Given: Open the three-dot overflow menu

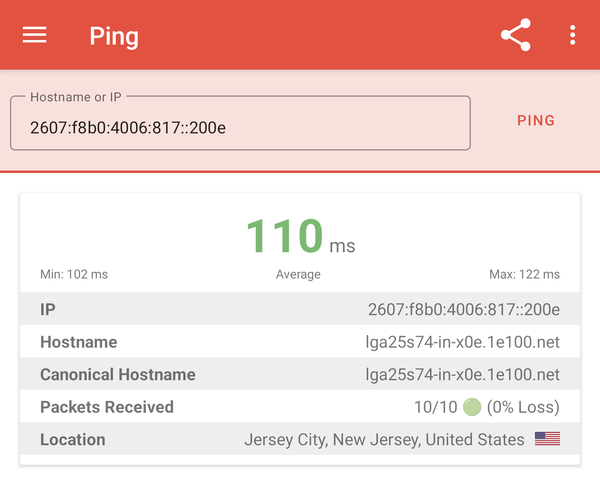Looking at the screenshot, I should pos(572,36).
